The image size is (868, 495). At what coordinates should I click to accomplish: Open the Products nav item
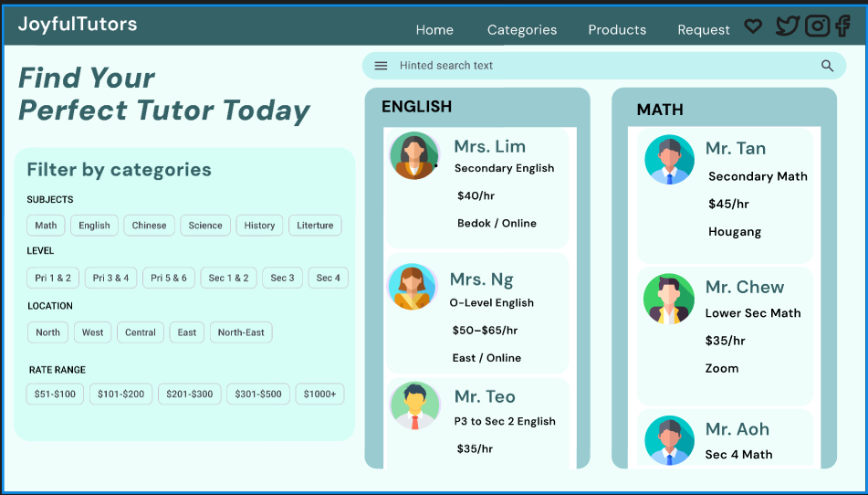pyautogui.click(x=617, y=30)
